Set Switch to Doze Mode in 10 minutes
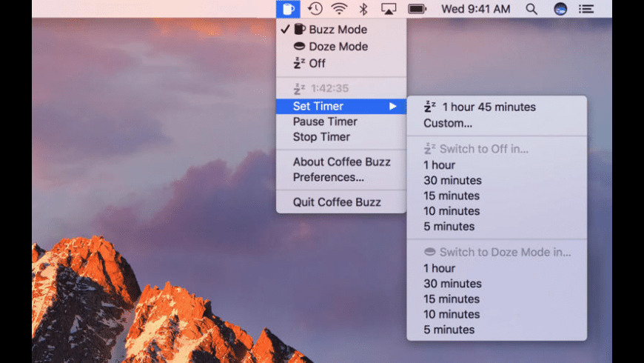The width and height of the screenshot is (644, 363). coord(497,314)
